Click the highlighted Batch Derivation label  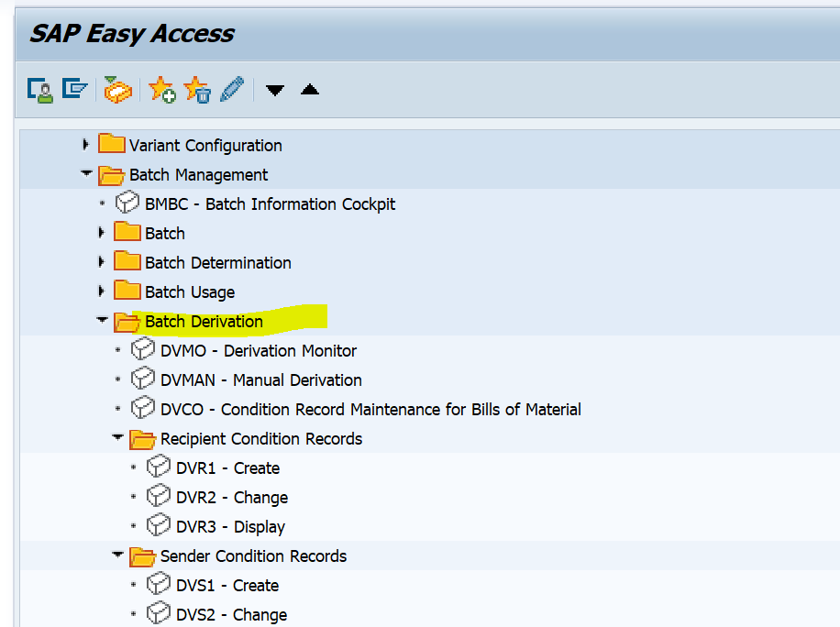[x=204, y=322]
